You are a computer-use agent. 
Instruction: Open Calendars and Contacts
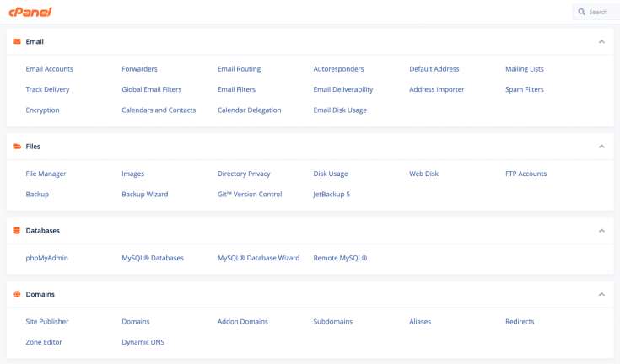tap(159, 110)
